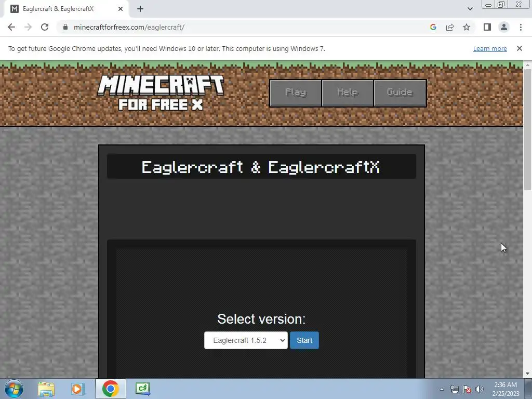Viewport: 532px width, 399px height.
Task: Launch Windows Media Player from taskbar
Action: click(x=77, y=389)
